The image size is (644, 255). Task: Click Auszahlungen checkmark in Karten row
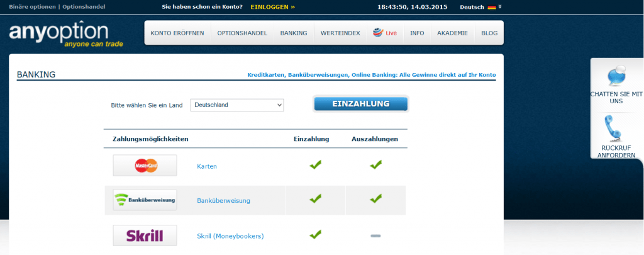375,165
